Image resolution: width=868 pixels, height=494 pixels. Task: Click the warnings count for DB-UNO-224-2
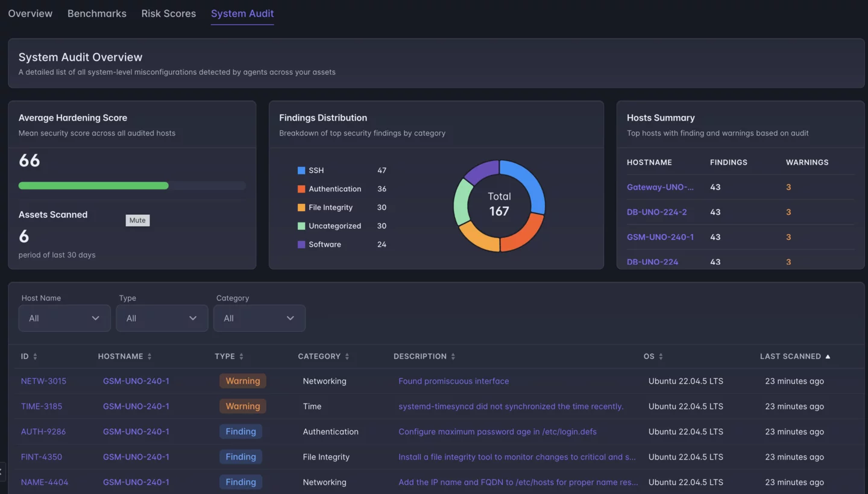[788, 212]
